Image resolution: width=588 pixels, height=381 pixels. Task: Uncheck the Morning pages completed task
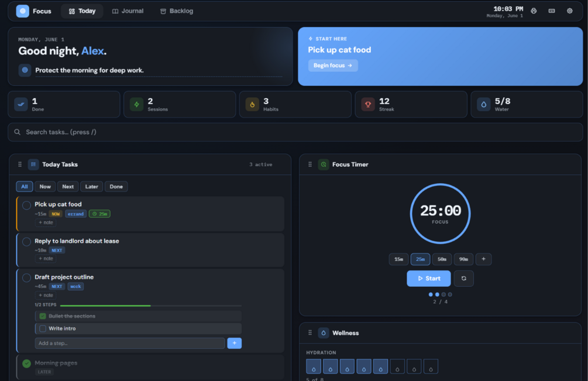[x=27, y=363]
